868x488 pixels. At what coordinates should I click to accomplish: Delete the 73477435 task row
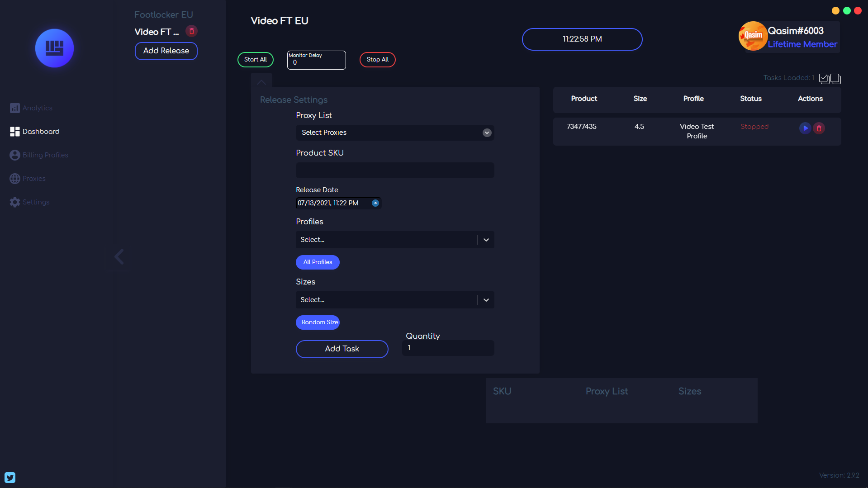[x=819, y=128]
